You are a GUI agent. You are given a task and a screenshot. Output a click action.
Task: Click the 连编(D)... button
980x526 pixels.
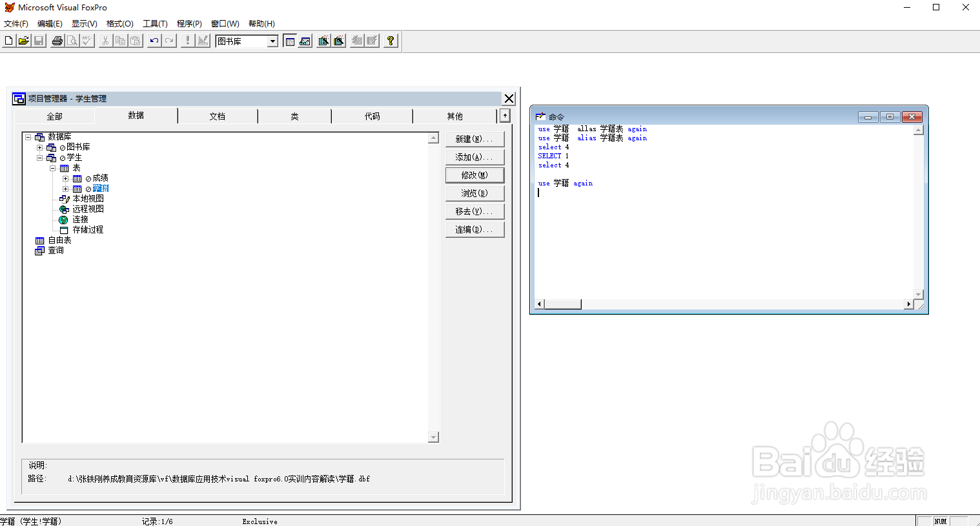[475, 229]
